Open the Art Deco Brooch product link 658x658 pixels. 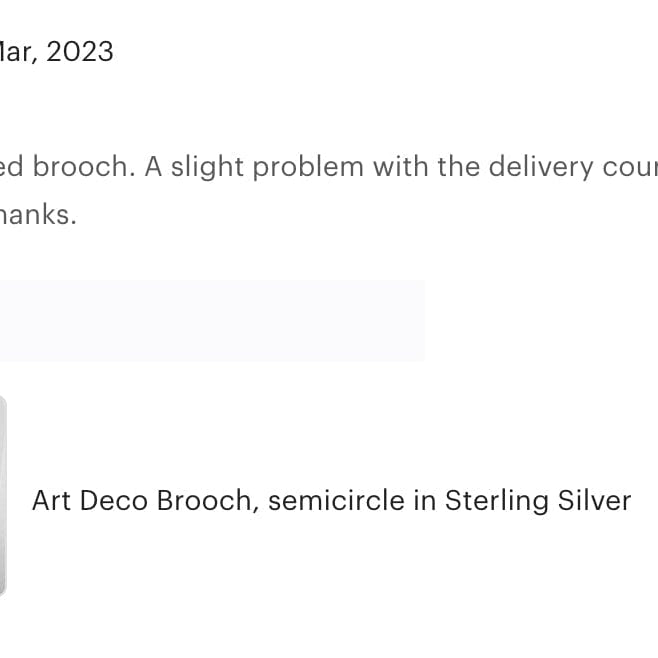point(331,500)
